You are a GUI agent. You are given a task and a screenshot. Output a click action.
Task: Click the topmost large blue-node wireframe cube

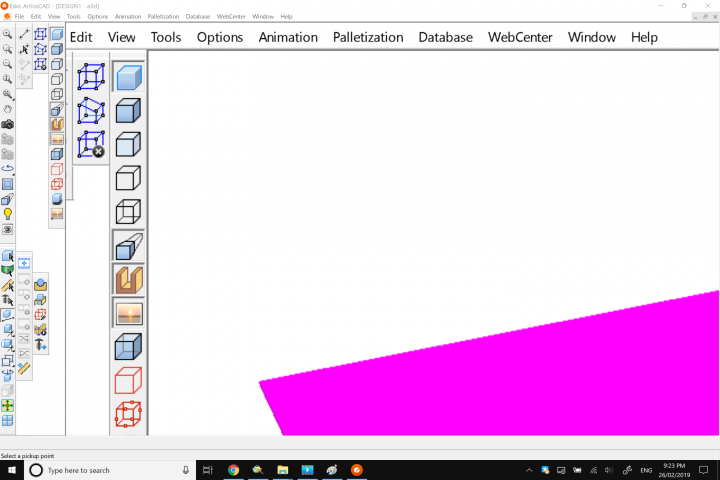(x=91, y=76)
